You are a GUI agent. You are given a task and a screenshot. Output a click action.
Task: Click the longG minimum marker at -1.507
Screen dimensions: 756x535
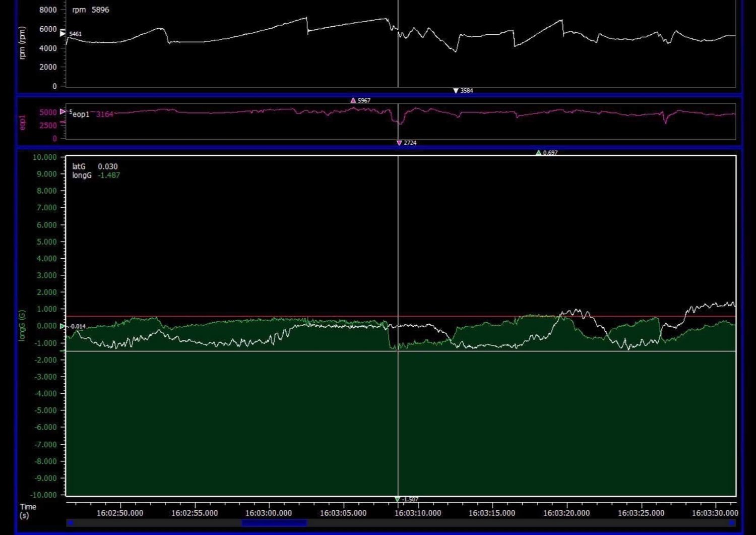pos(397,499)
